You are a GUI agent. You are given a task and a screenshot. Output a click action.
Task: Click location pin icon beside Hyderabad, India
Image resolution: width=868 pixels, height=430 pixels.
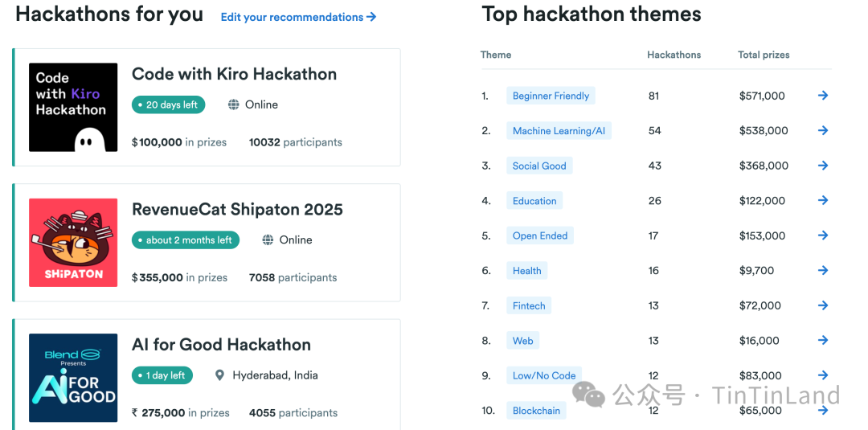(x=219, y=375)
